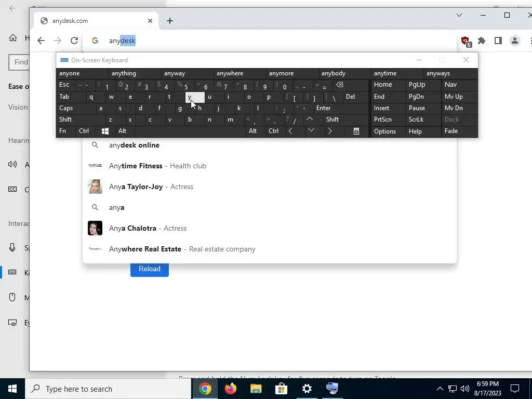Click the context menu key on keyboard

pyautogui.click(x=356, y=131)
